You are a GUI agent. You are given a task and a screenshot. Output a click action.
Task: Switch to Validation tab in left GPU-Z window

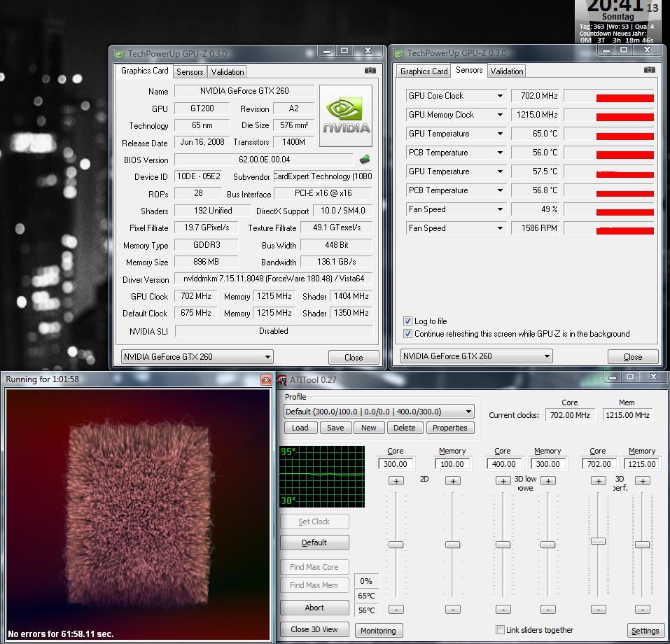click(x=228, y=72)
